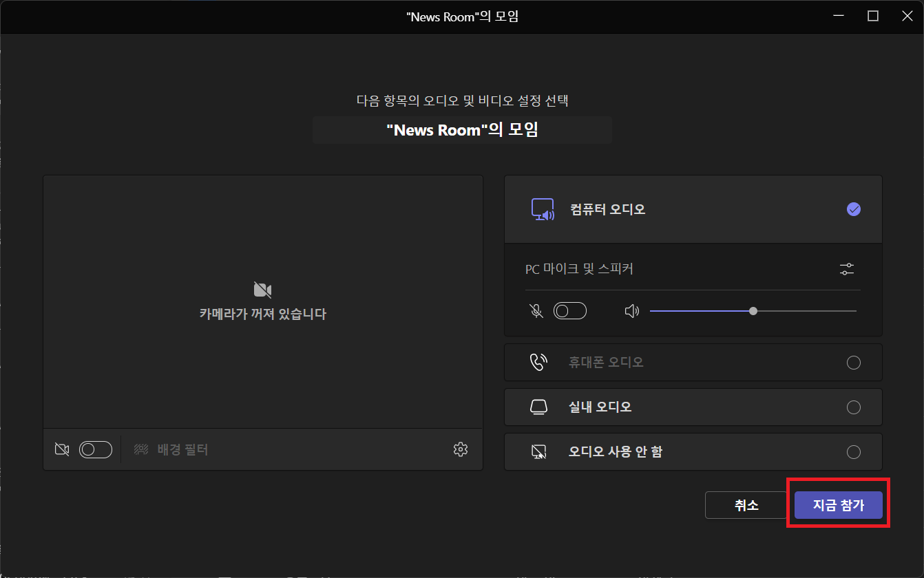This screenshot has height=578, width=924.
Task: Close the meeting window
Action: [x=907, y=16]
